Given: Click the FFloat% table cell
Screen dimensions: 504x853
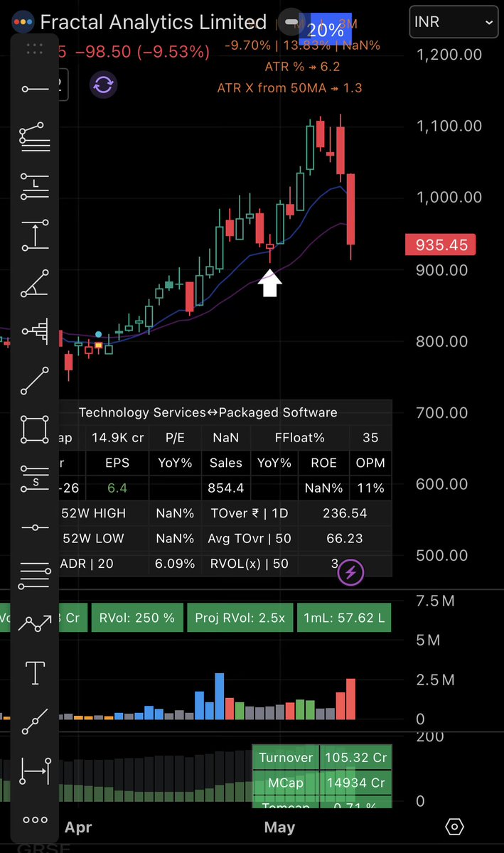Looking at the screenshot, I should (299, 438).
